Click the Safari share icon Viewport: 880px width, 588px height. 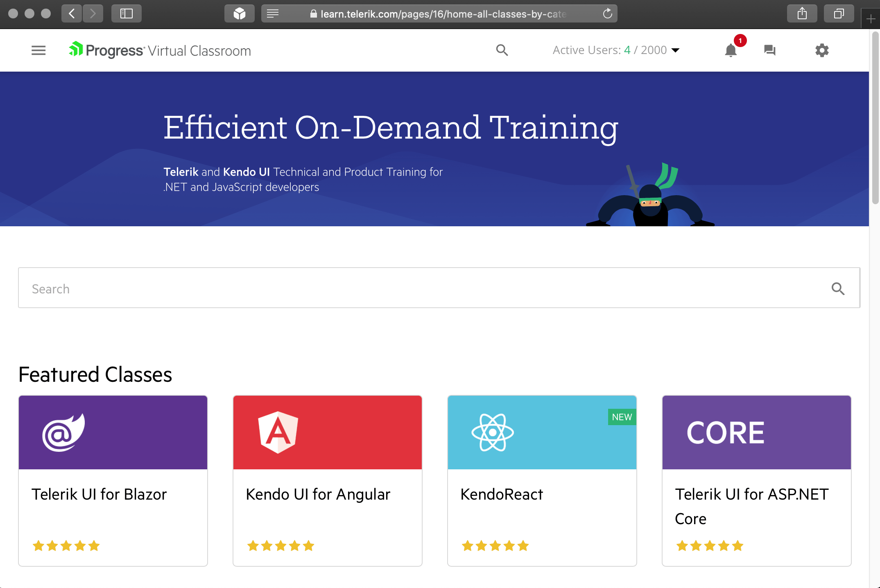(802, 14)
